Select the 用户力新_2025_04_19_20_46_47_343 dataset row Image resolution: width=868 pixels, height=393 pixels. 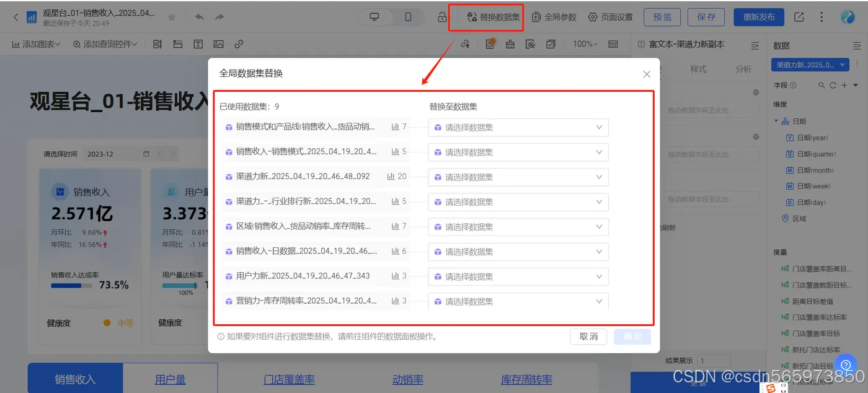pos(315,276)
